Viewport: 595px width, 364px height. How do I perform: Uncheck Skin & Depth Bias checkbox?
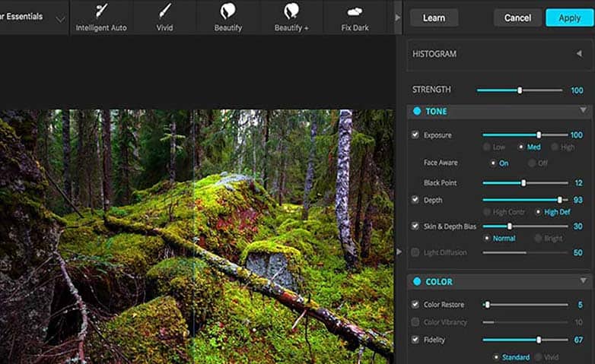point(415,226)
